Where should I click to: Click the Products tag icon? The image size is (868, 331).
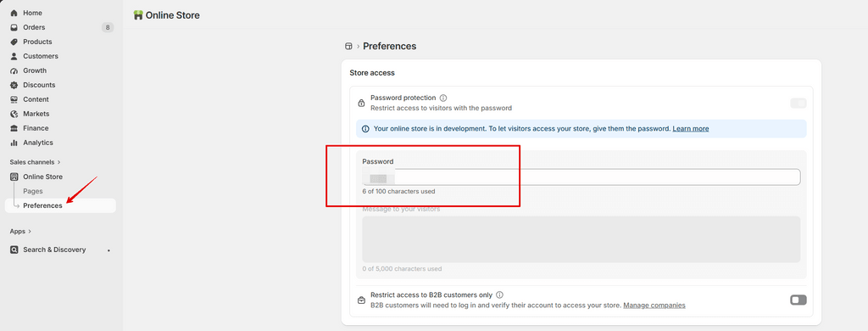coord(14,42)
